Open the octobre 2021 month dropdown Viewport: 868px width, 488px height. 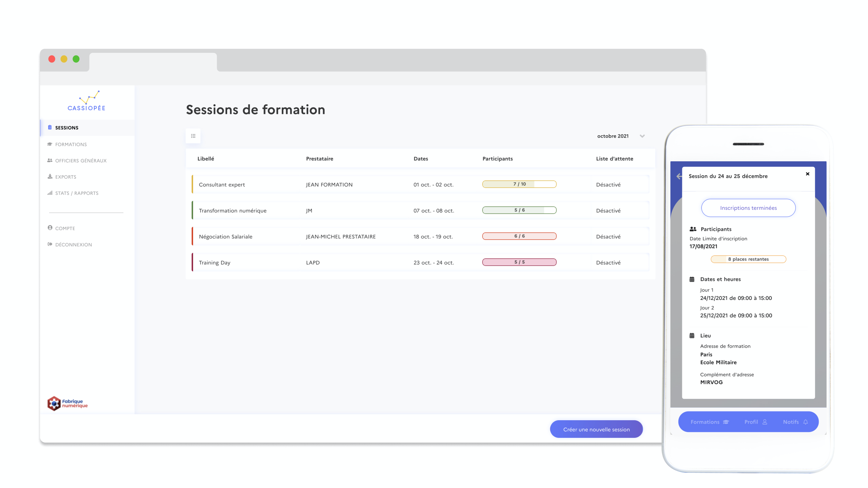point(613,136)
